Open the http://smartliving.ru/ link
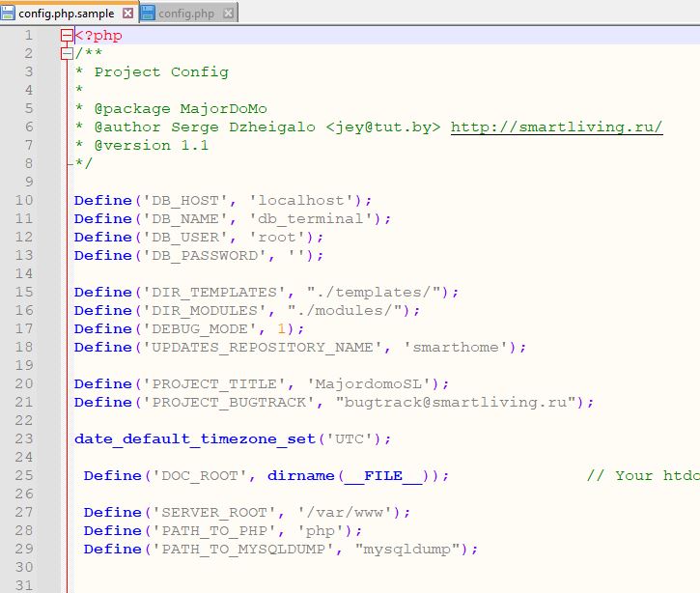This screenshot has width=700, height=593. pos(556,127)
